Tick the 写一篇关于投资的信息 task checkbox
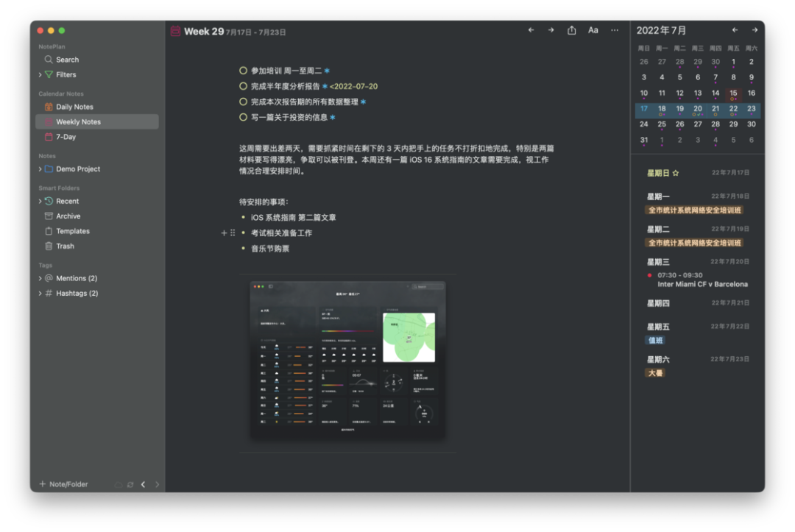 [244, 117]
